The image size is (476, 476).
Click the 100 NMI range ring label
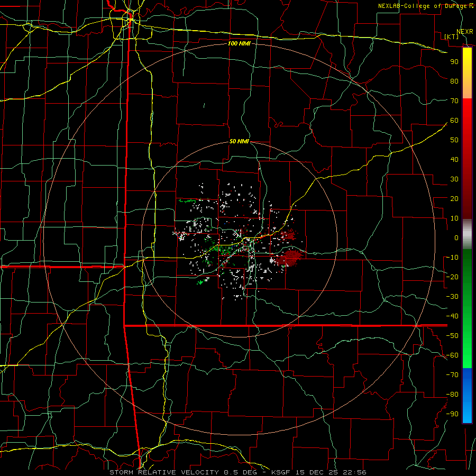tap(239, 43)
